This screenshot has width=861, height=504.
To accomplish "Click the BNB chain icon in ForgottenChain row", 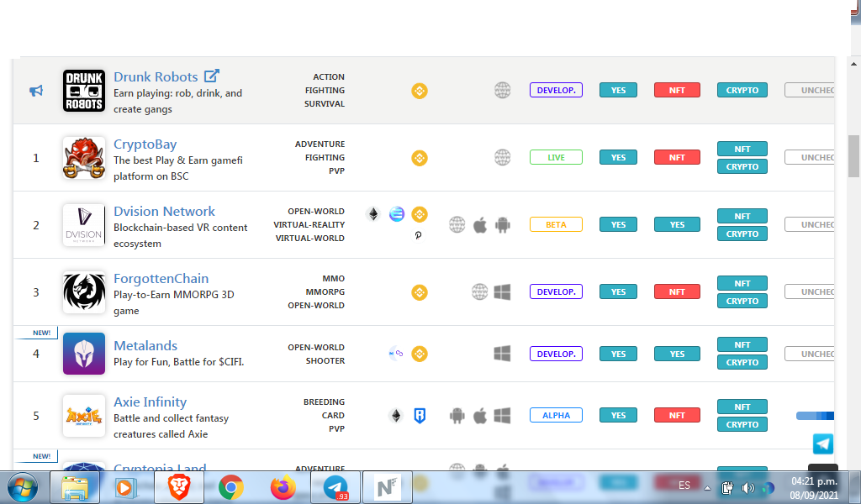I will 420,292.
